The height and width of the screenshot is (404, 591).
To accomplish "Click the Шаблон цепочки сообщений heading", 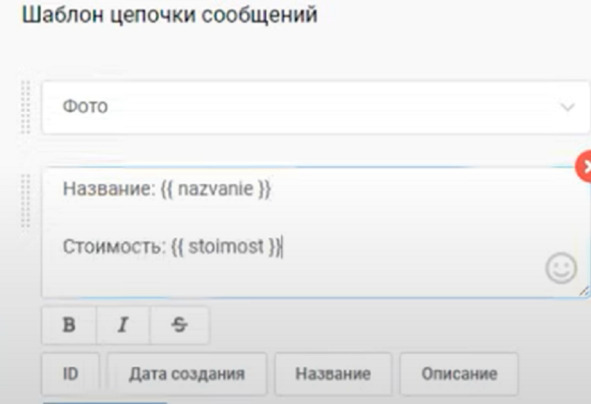I will pos(170,15).
